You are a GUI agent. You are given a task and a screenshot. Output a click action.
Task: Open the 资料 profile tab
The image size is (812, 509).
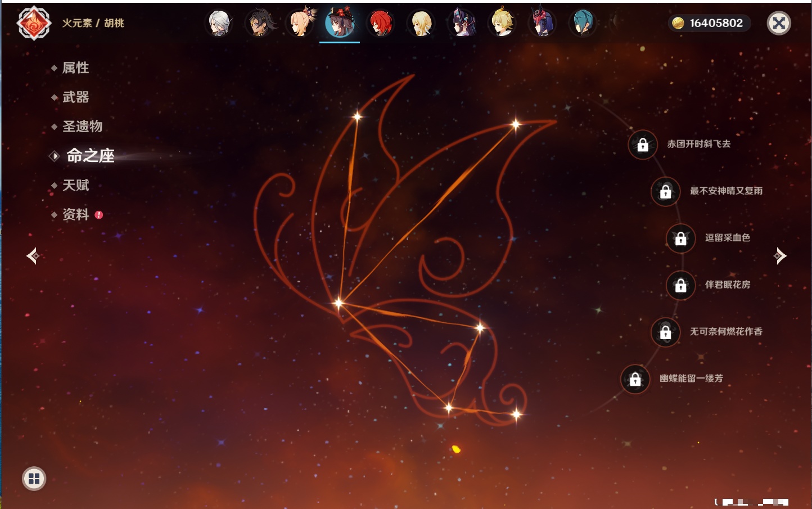pyautogui.click(x=75, y=215)
